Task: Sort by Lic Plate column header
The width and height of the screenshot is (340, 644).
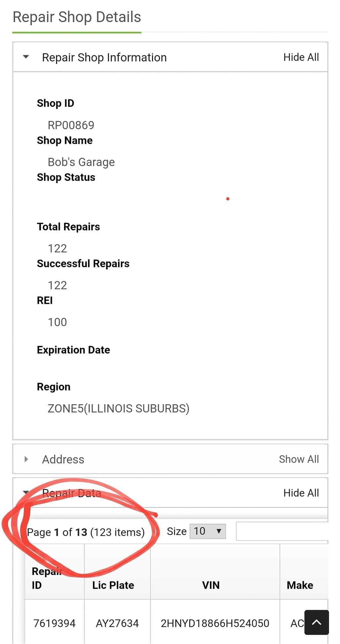Action: point(113,585)
